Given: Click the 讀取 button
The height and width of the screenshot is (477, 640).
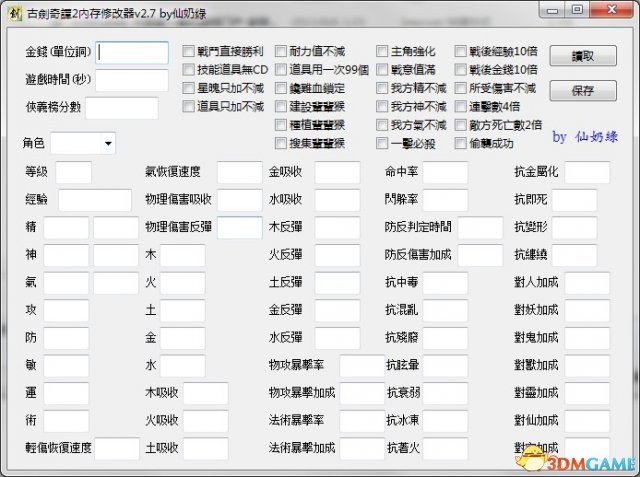Looking at the screenshot, I should click(x=583, y=55).
